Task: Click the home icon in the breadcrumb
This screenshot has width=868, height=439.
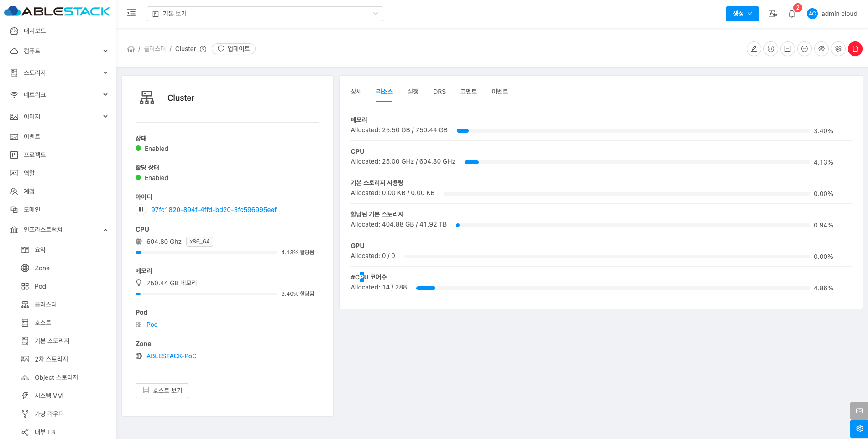Action: tap(131, 49)
